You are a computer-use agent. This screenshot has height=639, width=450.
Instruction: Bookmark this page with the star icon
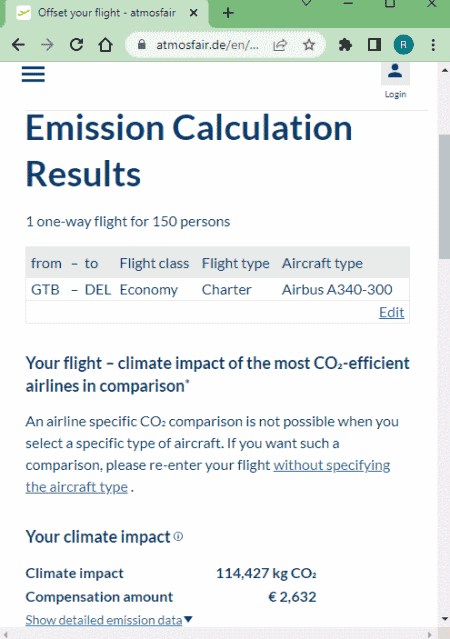coord(309,44)
